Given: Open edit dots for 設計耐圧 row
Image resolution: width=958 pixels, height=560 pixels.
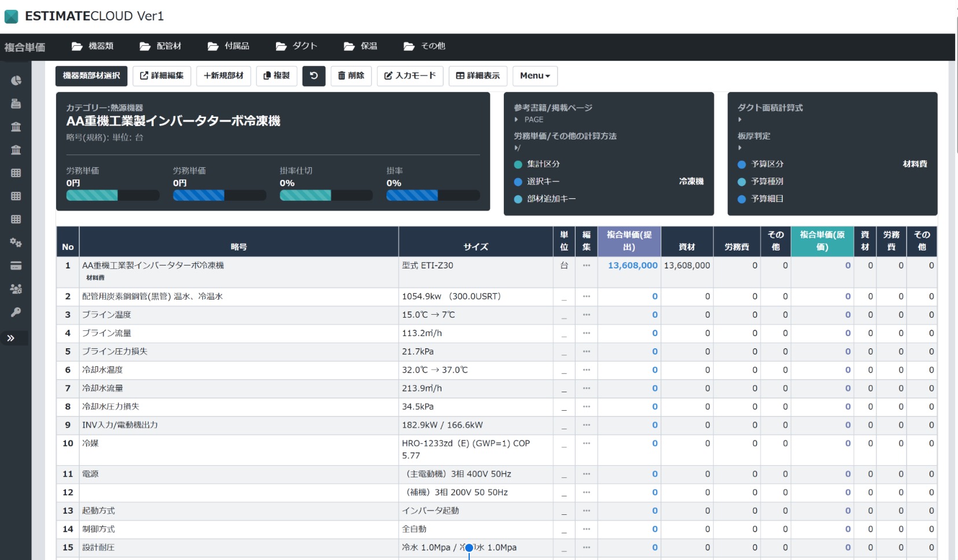Looking at the screenshot, I should pyautogui.click(x=587, y=547).
